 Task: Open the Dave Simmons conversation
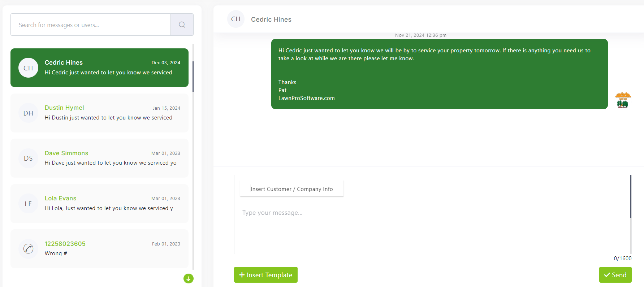[x=99, y=158]
